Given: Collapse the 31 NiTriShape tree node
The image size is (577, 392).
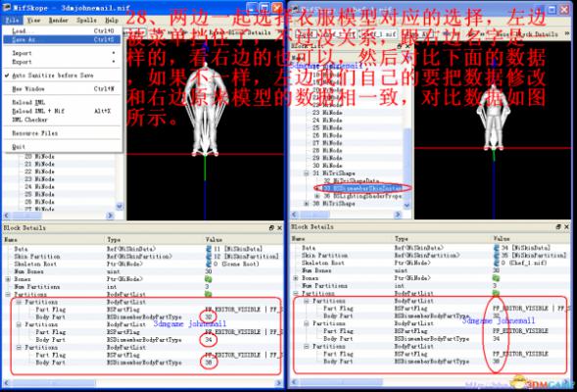Looking at the screenshot, I should pyautogui.click(x=307, y=173).
